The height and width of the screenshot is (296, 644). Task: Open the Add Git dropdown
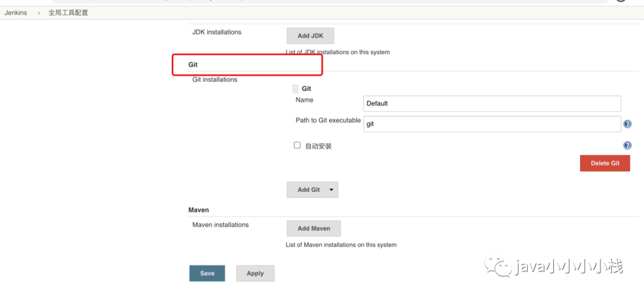click(x=312, y=190)
